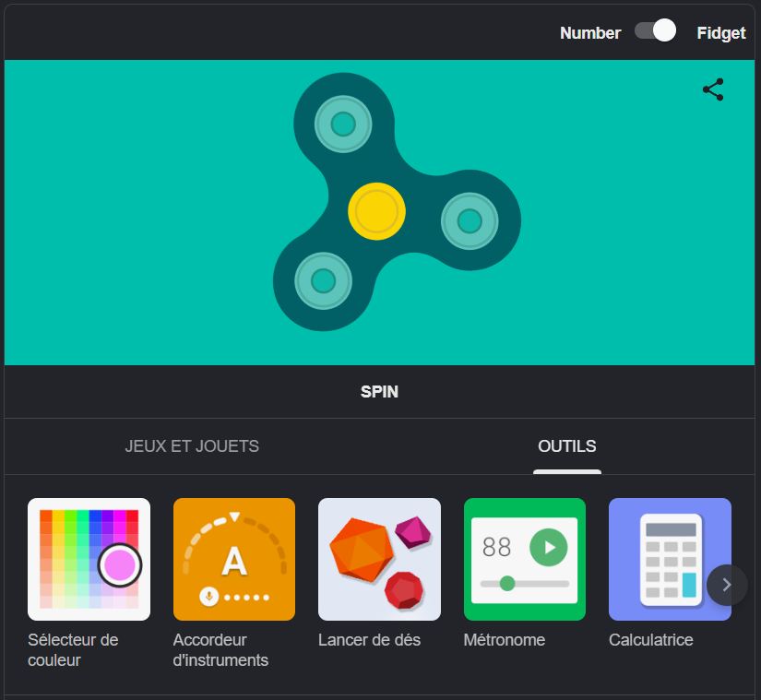
Task: Select the Fidget mode label
Action: coord(720,33)
